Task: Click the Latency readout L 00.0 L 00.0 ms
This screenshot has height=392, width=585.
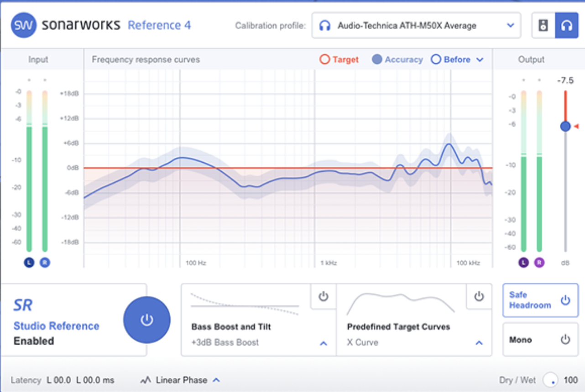Action: [x=80, y=380]
